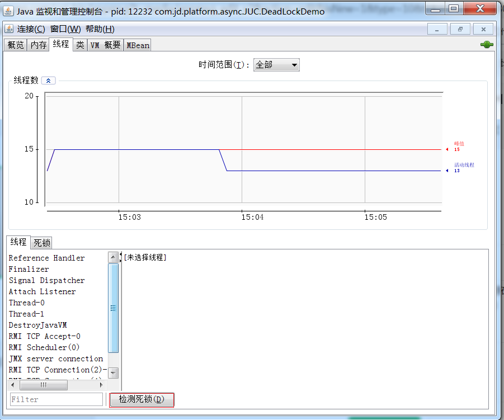Close the inner connection window
The image size is (504, 420).
coord(483,29)
